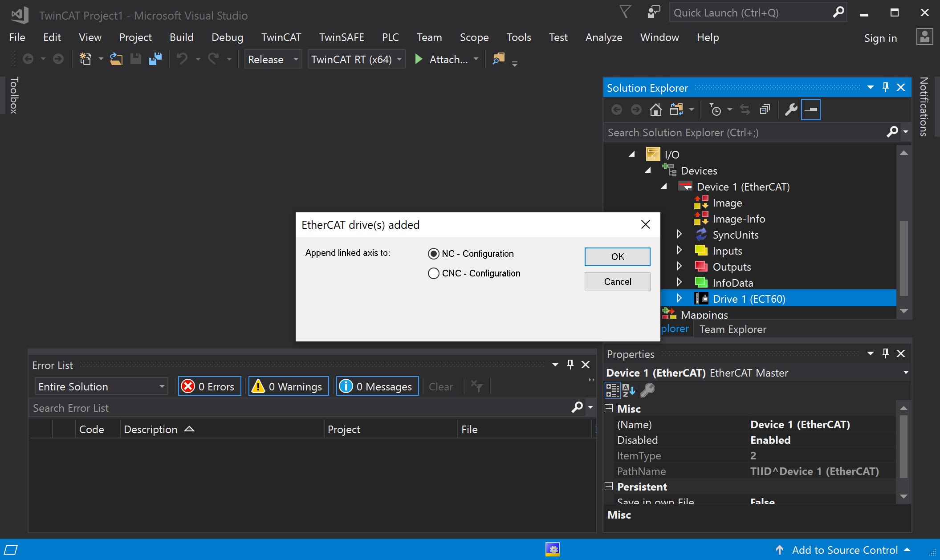Toggle 0 Warnings filter button
Viewport: 940px width, 560px height.
[289, 386]
